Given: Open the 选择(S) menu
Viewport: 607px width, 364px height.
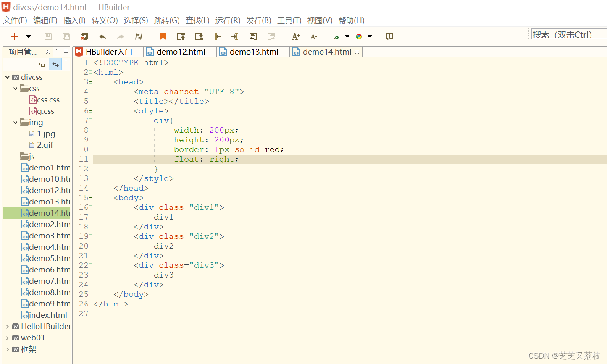Looking at the screenshot, I should click(x=136, y=21).
